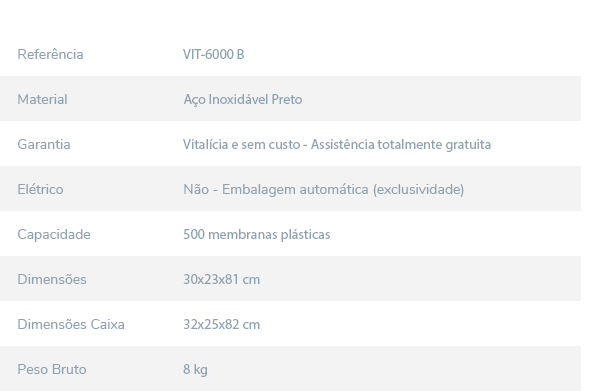
Task: Select 500 membranas plásticas value
Action: pos(257,235)
